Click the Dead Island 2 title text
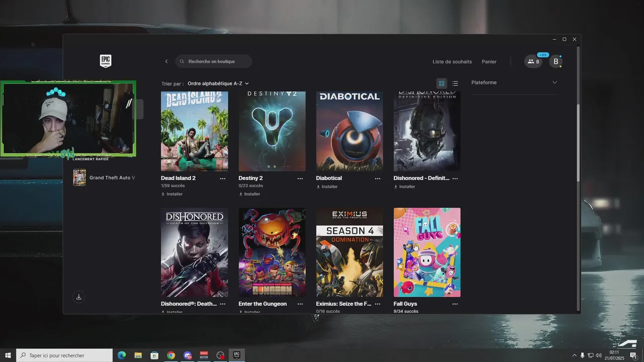The image size is (644, 362). point(178,178)
